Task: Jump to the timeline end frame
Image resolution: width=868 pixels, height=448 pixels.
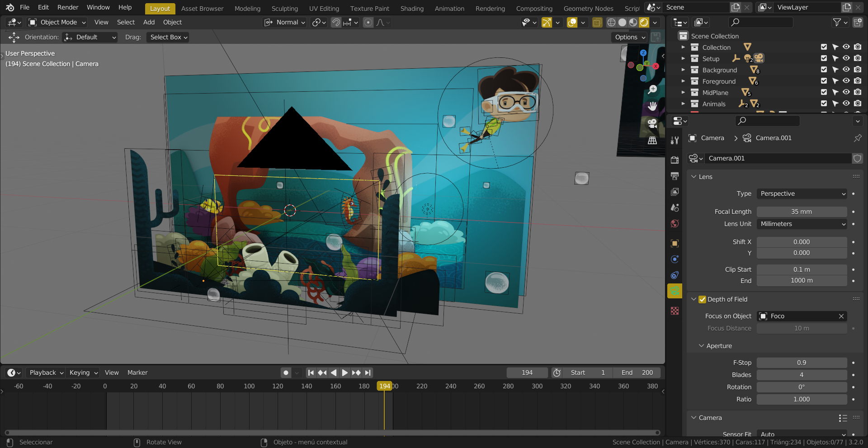Action: (368, 373)
